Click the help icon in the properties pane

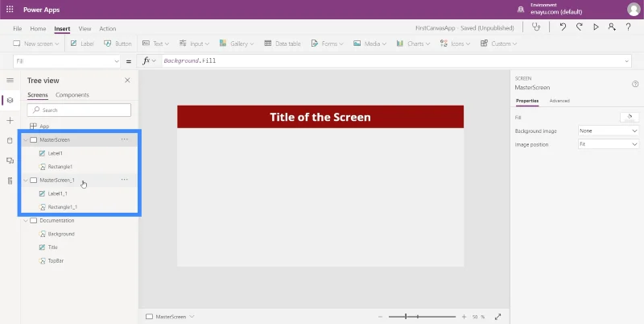(x=635, y=84)
